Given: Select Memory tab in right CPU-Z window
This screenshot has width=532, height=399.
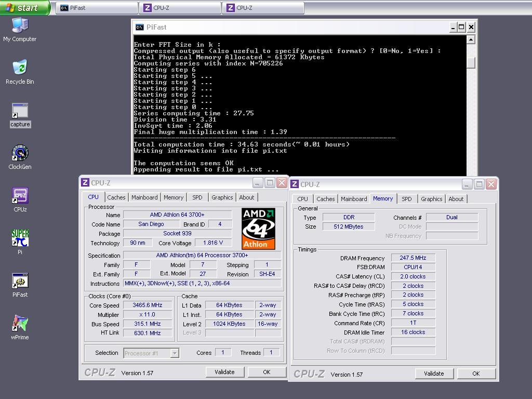Looking at the screenshot, I should pyautogui.click(x=383, y=198).
